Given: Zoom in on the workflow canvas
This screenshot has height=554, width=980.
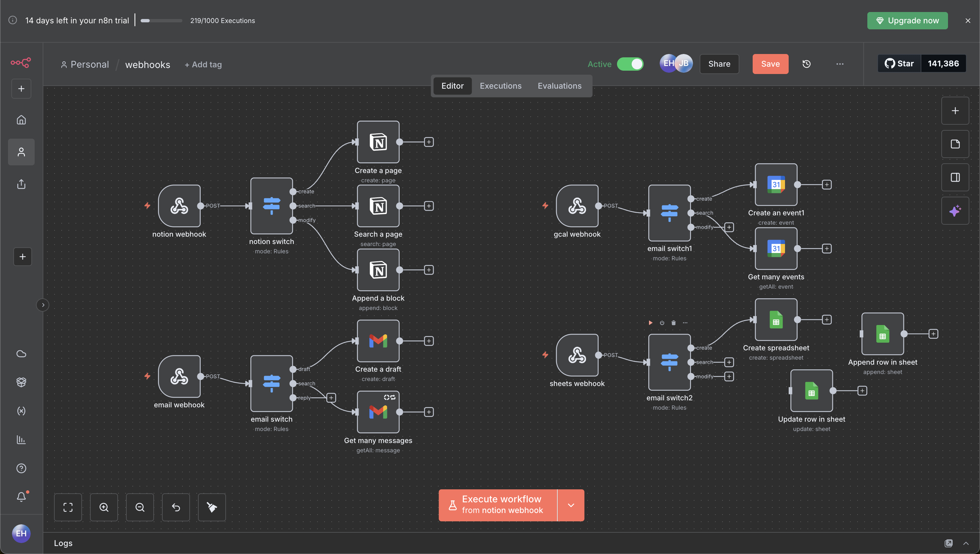Looking at the screenshot, I should pyautogui.click(x=104, y=507).
